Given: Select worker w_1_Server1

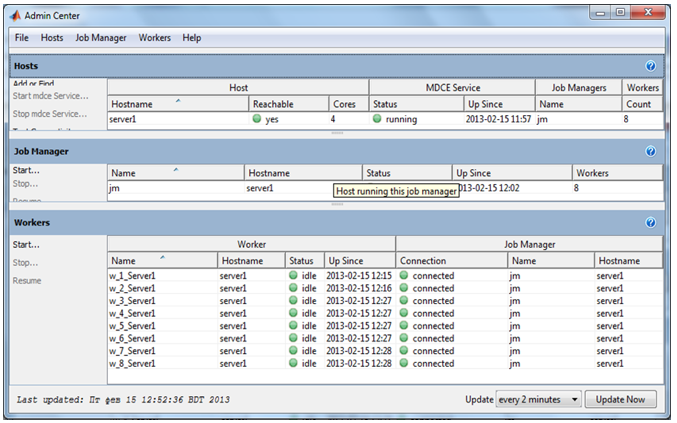Looking at the screenshot, I should click(x=385, y=276).
